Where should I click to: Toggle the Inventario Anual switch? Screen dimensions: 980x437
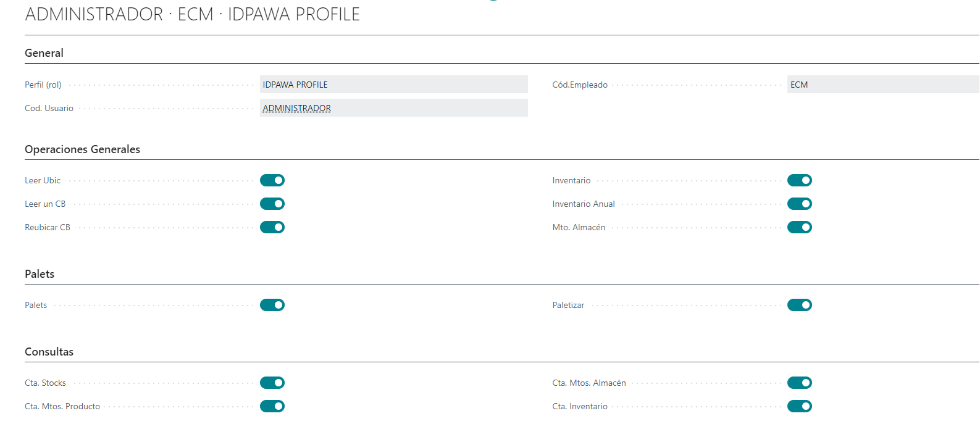pyautogui.click(x=799, y=204)
